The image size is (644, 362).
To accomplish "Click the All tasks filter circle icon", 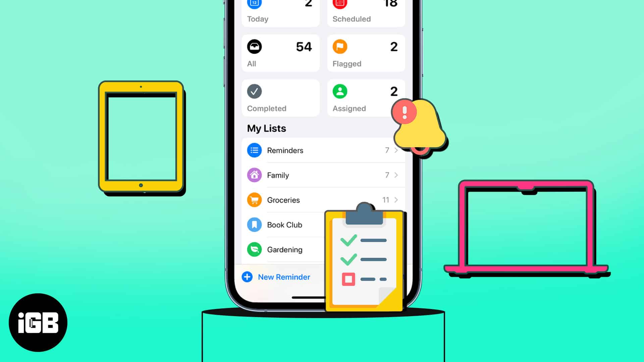I will pos(254,46).
